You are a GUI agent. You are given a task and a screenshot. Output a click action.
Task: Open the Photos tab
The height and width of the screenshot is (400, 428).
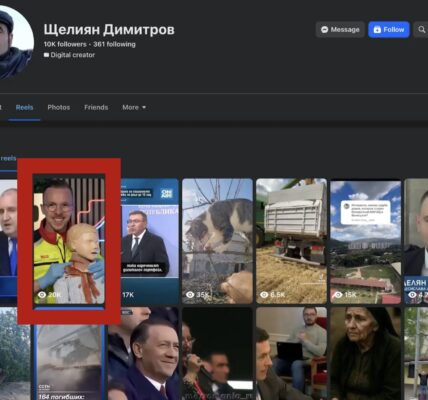(x=59, y=107)
